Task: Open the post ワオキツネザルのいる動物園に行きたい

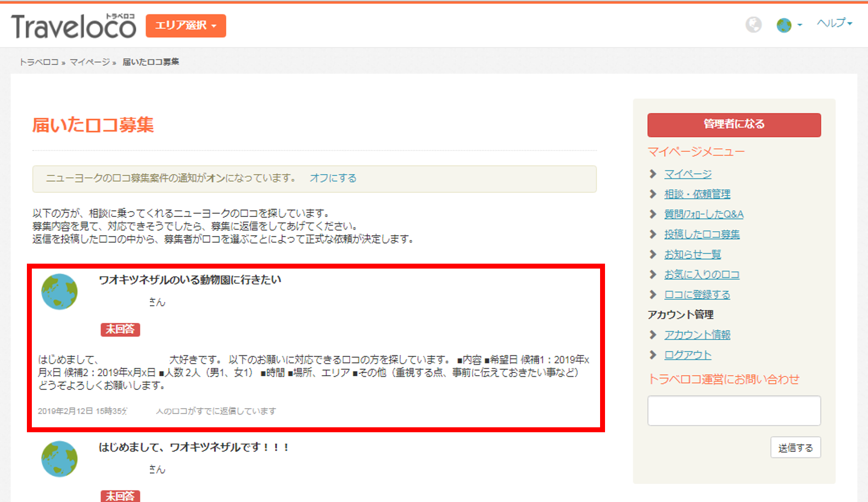Action: point(190,280)
